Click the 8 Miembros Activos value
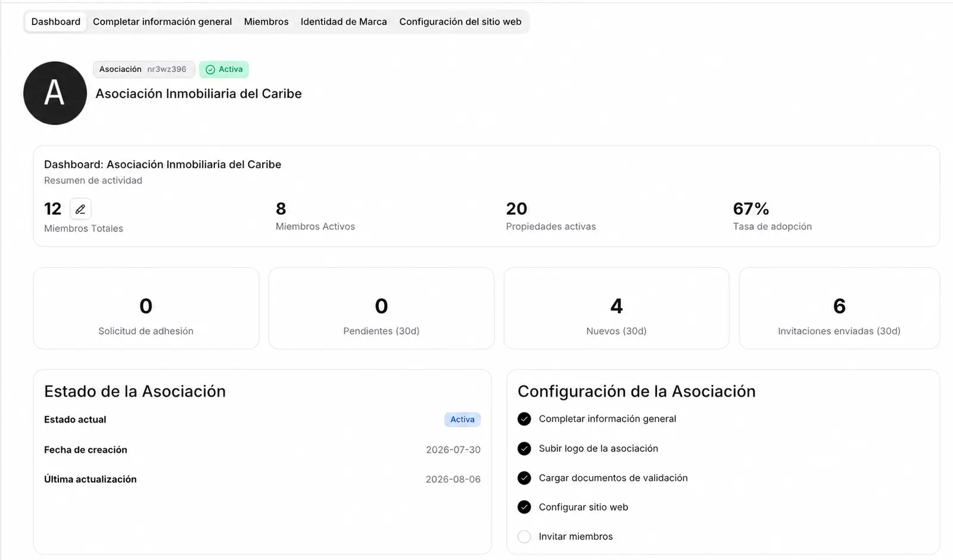The image size is (953, 560). [x=281, y=209]
